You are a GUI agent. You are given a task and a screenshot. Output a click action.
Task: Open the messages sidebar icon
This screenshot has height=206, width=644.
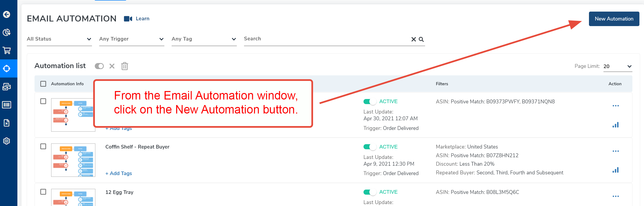click(7, 87)
